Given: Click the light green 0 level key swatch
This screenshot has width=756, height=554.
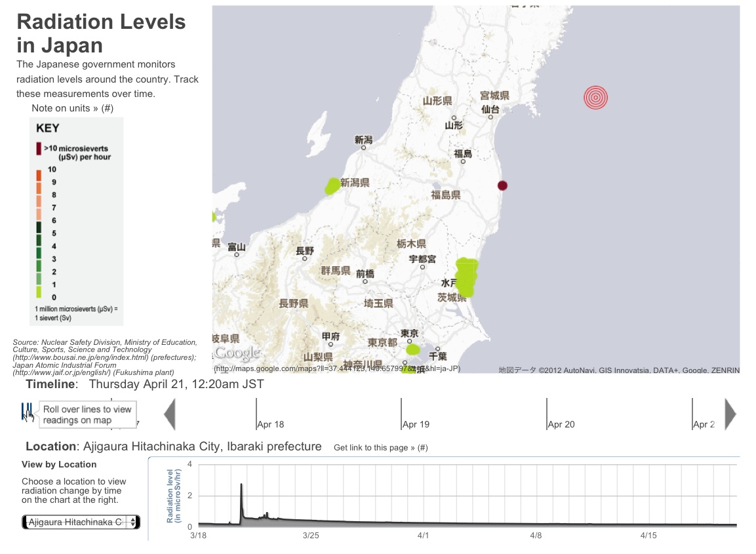Looking at the screenshot, I should tap(39, 292).
